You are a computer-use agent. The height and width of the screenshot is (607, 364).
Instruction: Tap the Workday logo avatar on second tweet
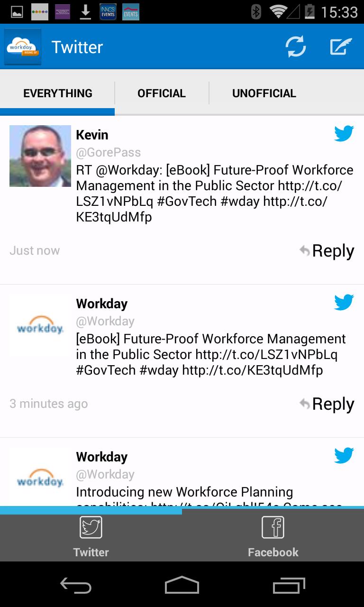pyautogui.click(x=40, y=325)
